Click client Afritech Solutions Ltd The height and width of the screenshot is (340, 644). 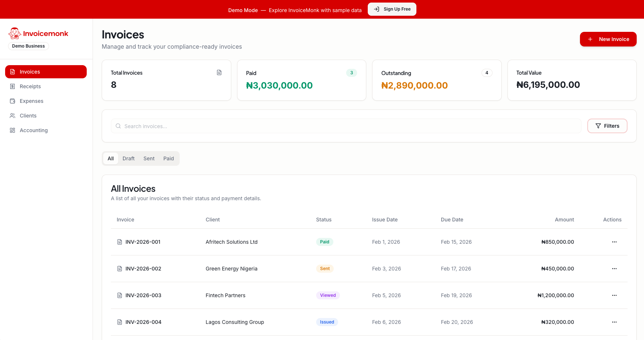[232, 242]
